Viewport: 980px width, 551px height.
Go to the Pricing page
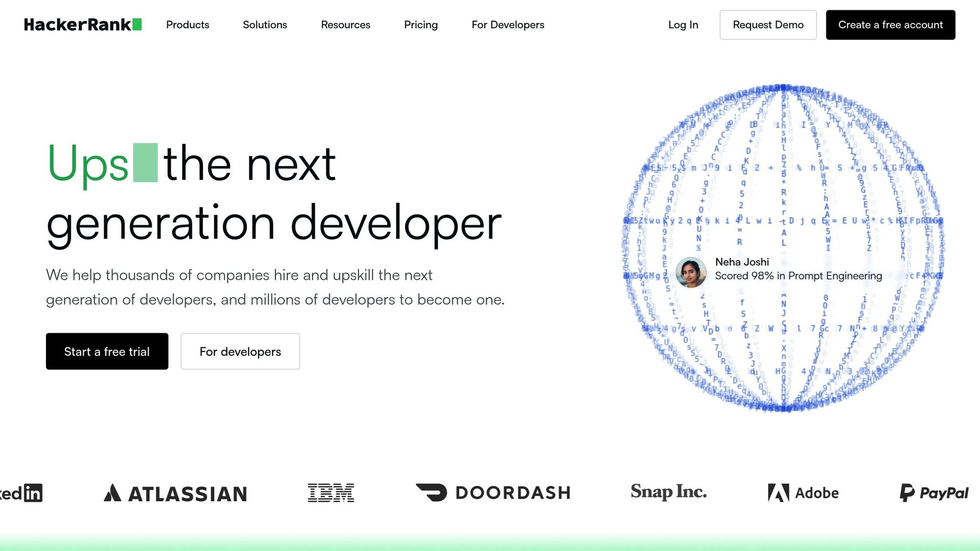(421, 25)
